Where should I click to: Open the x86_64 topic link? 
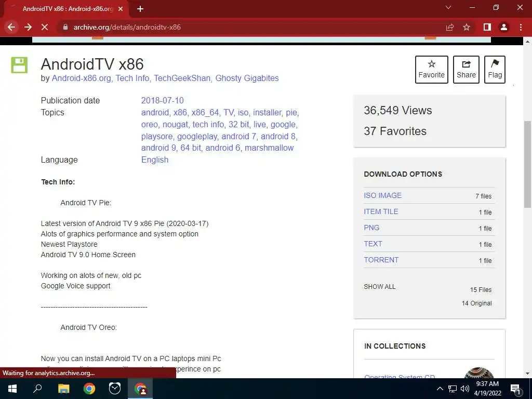tap(205, 112)
